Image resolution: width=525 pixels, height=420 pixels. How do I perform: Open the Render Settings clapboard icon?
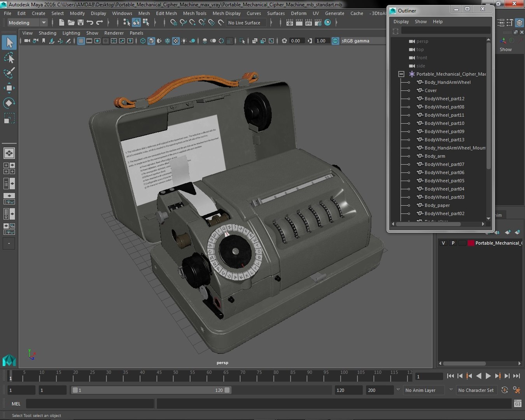[318, 23]
